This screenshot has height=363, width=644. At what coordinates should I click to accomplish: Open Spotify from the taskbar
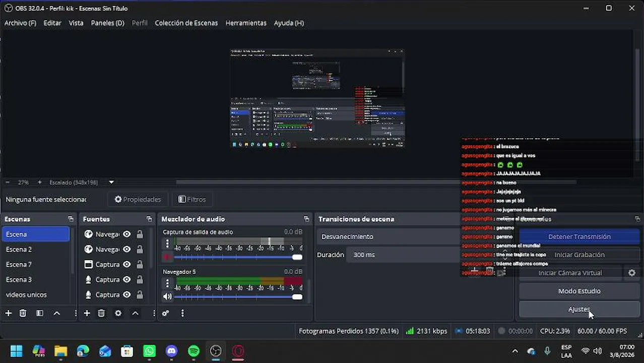[194, 351]
